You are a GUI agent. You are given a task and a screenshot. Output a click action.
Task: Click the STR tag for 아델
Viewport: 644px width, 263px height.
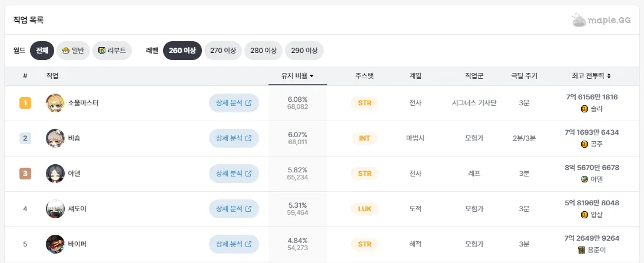pos(364,174)
